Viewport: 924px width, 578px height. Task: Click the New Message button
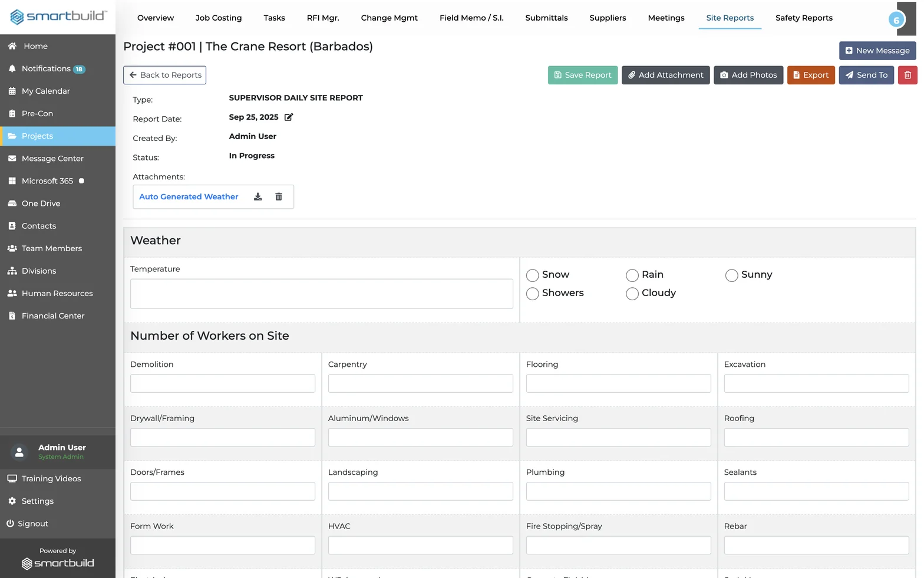pos(877,51)
